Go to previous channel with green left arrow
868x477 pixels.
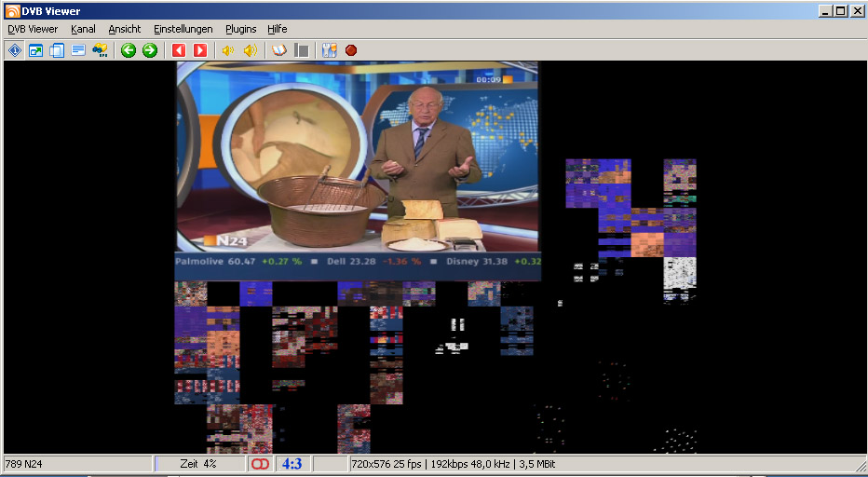(129, 50)
